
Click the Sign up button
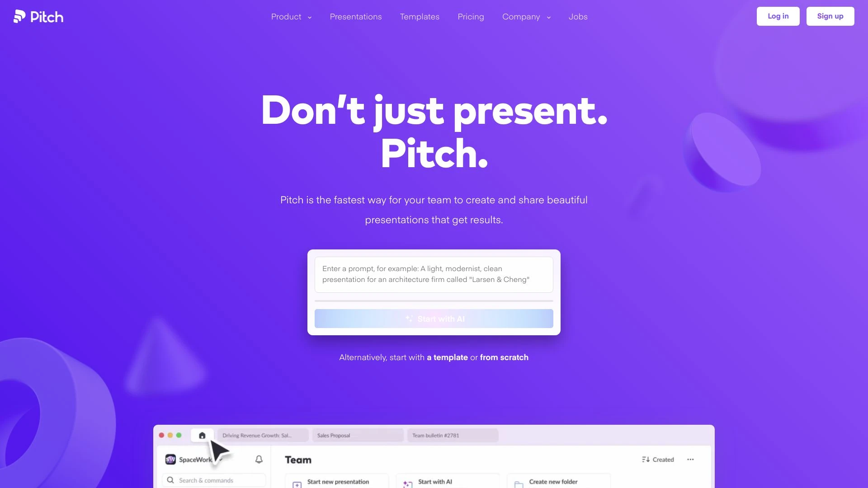coord(830,16)
